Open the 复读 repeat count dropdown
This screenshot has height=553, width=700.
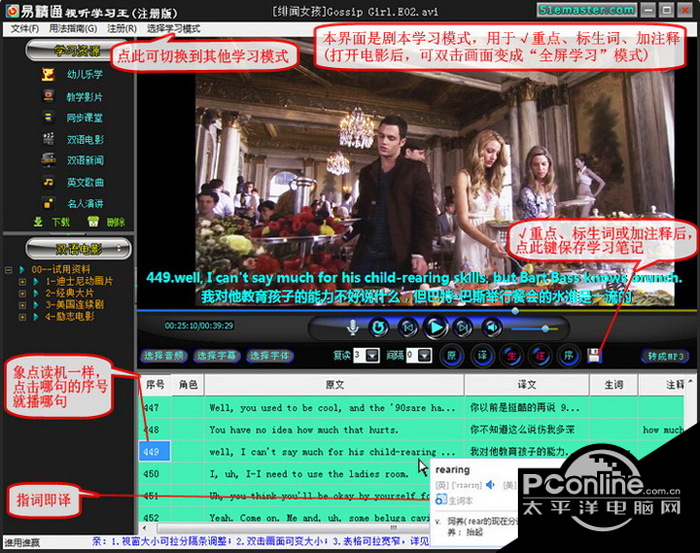[x=372, y=356]
